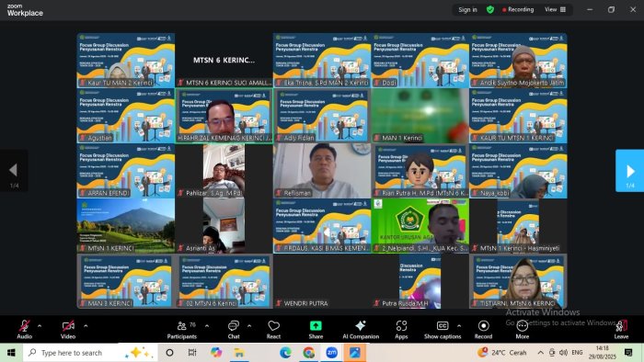Select the Adly Fidlan tile
The width and height of the screenshot is (644, 362).
[322, 116]
